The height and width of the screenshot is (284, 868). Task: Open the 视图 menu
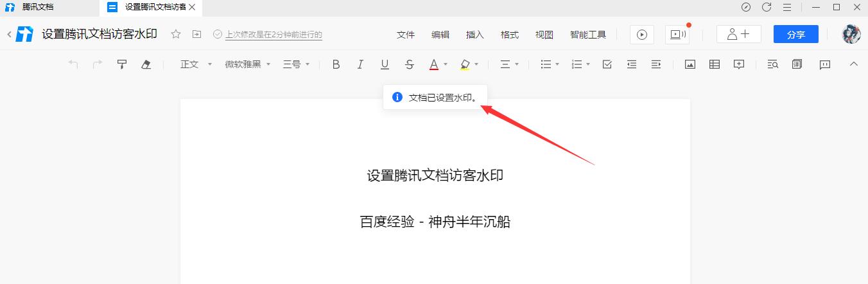(x=544, y=35)
